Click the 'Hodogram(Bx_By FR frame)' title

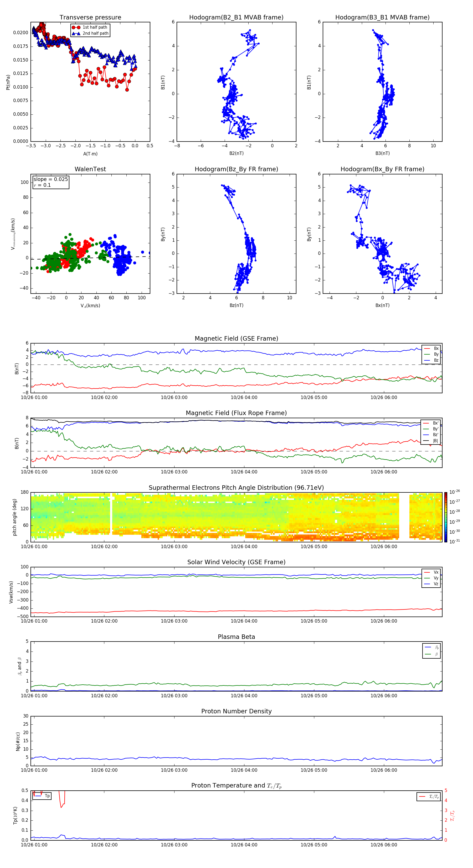(382, 169)
